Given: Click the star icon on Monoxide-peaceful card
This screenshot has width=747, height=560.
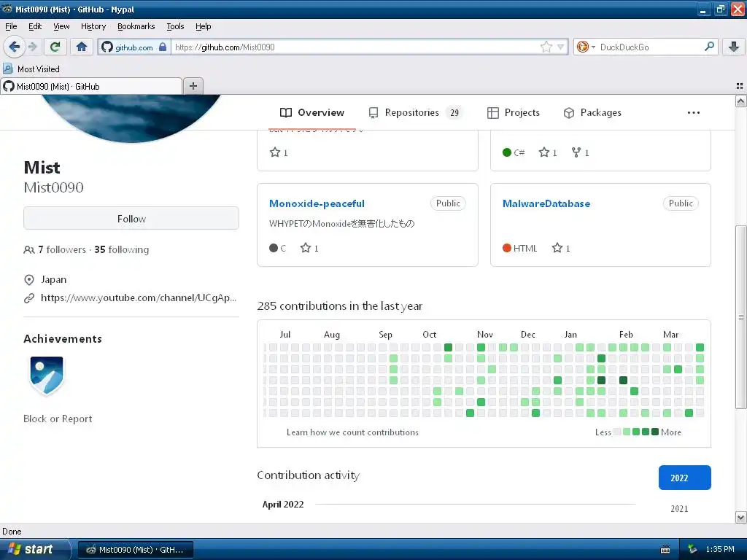Looking at the screenshot, I should pyautogui.click(x=306, y=248).
